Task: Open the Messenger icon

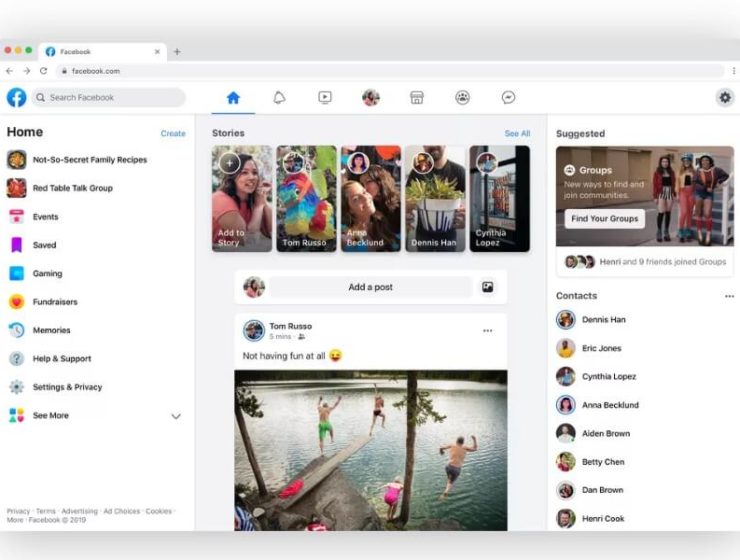Action: pos(508,98)
